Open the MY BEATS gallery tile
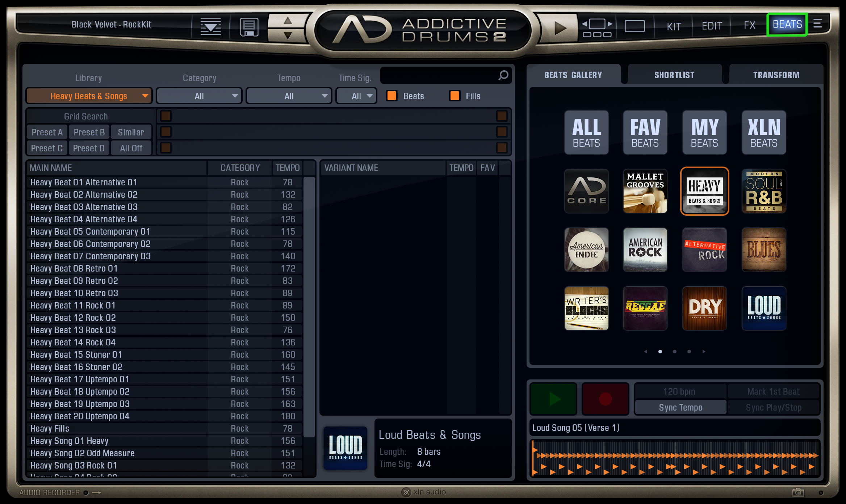This screenshot has width=846, height=504. coord(704,133)
